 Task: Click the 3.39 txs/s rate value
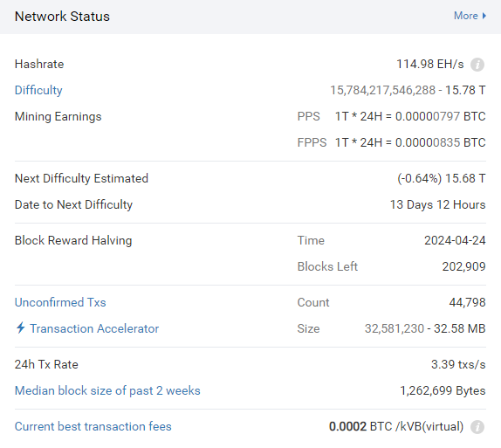(x=458, y=364)
